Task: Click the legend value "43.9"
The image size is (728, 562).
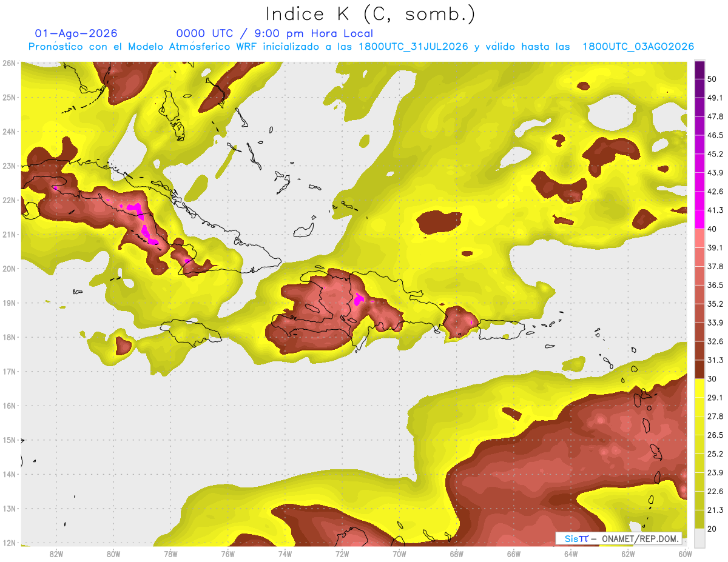Action: (x=715, y=173)
